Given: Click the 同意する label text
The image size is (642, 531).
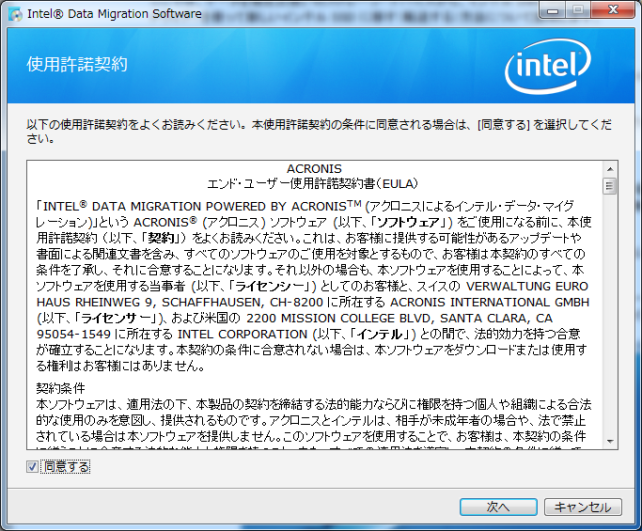Looking at the screenshot, I should (x=66, y=466).
